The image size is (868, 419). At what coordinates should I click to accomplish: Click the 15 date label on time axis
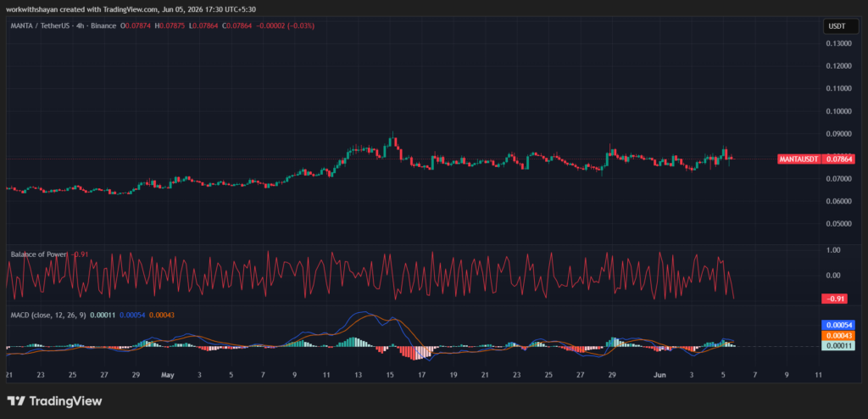(x=390, y=375)
